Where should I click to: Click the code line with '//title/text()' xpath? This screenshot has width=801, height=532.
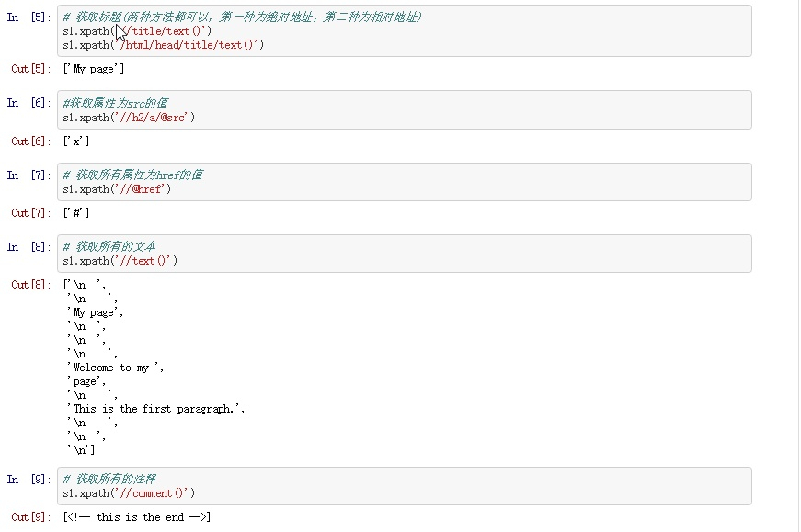138,31
